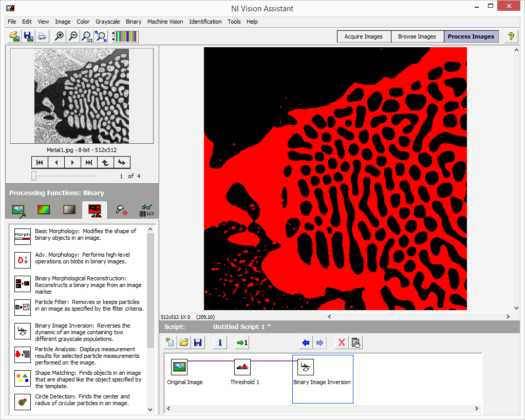
Task: Click the curved up-arrow image button
Action: point(105,163)
